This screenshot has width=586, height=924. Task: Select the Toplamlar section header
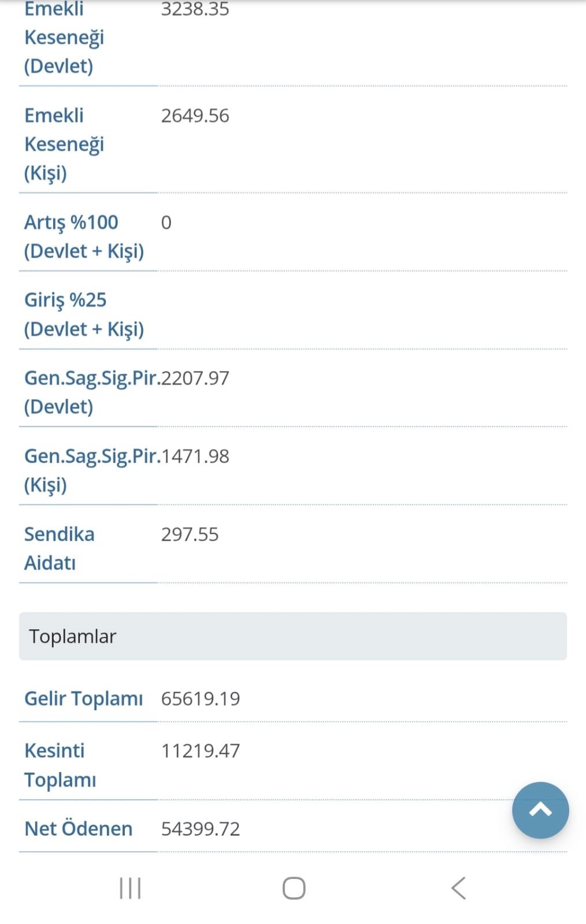tap(293, 636)
